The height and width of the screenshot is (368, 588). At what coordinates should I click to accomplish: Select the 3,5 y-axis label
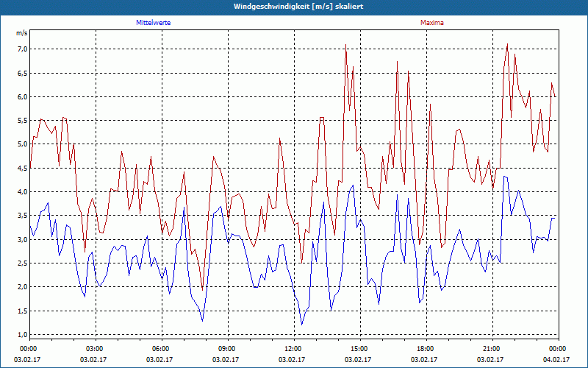(x=23, y=216)
